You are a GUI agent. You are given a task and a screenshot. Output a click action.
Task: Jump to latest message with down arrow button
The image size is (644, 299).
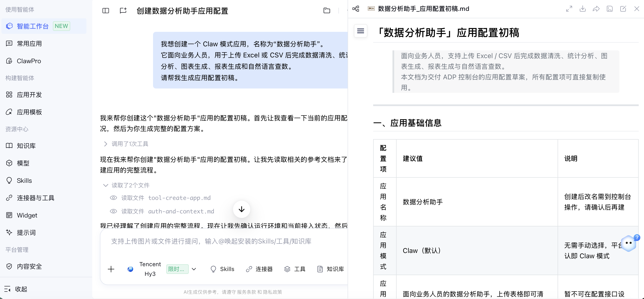[241, 209]
